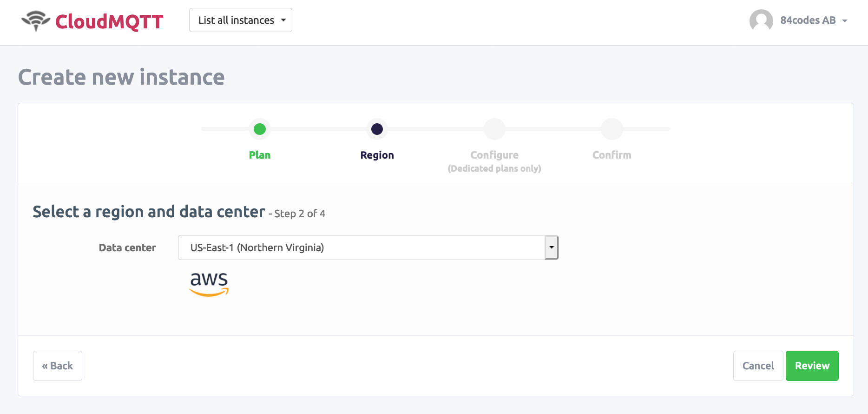Click the grey Configure step circle
Image resolution: width=868 pixels, height=414 pixels.
point(494,129)
